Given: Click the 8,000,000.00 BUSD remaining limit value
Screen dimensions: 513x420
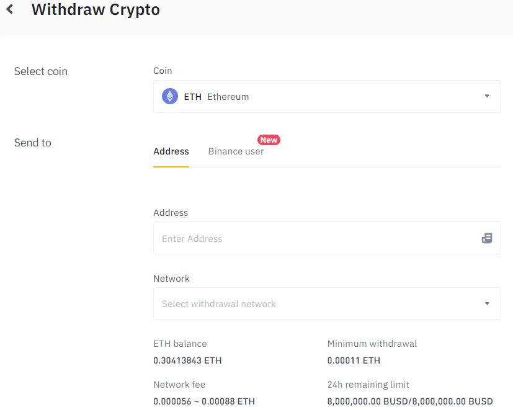Looking at the screenshot, I should click(410, 401).
